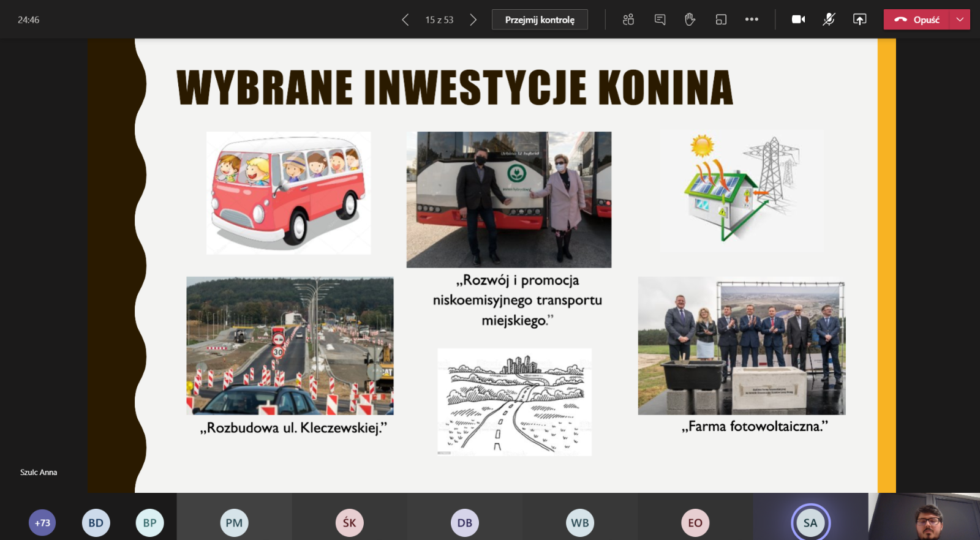Go to the previous slide arrow
Screen dimensions: 980x540
[x=405, y=20]
